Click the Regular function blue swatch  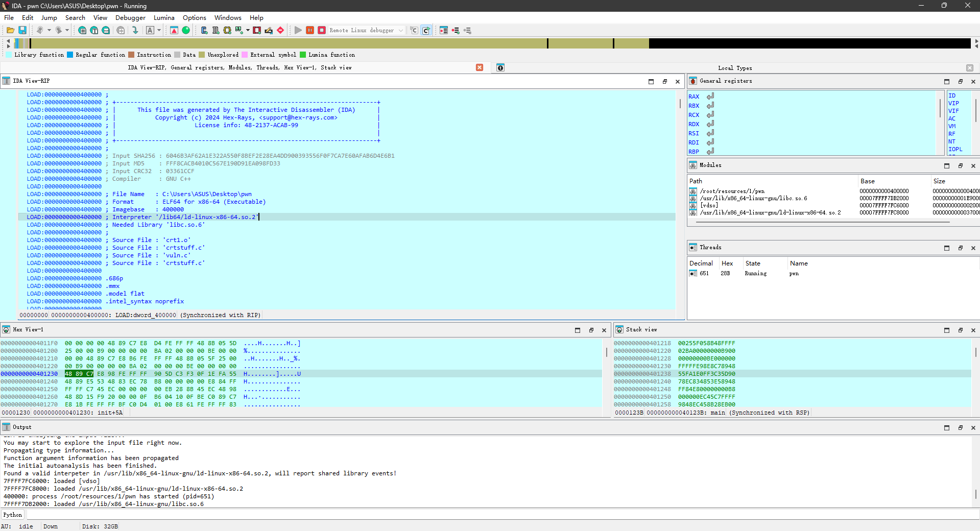click(x=70, y=55)
